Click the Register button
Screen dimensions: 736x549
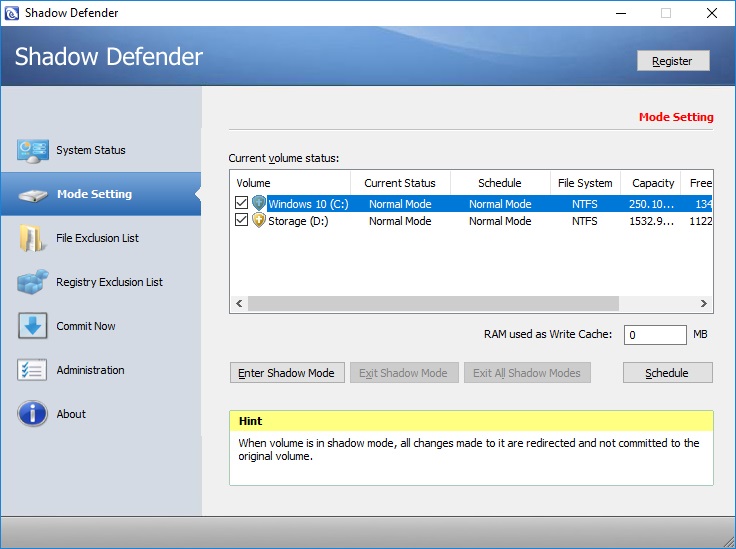click(x=673, y=61)
